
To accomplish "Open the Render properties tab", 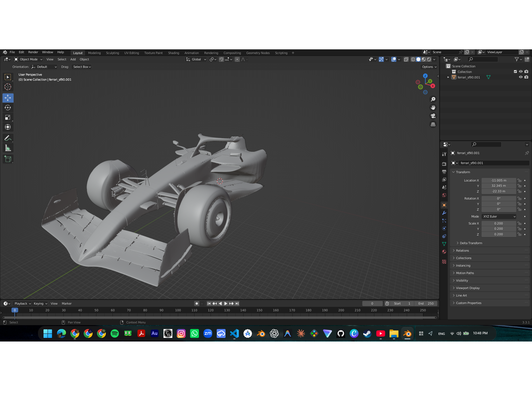I will (x=444, y=164).
